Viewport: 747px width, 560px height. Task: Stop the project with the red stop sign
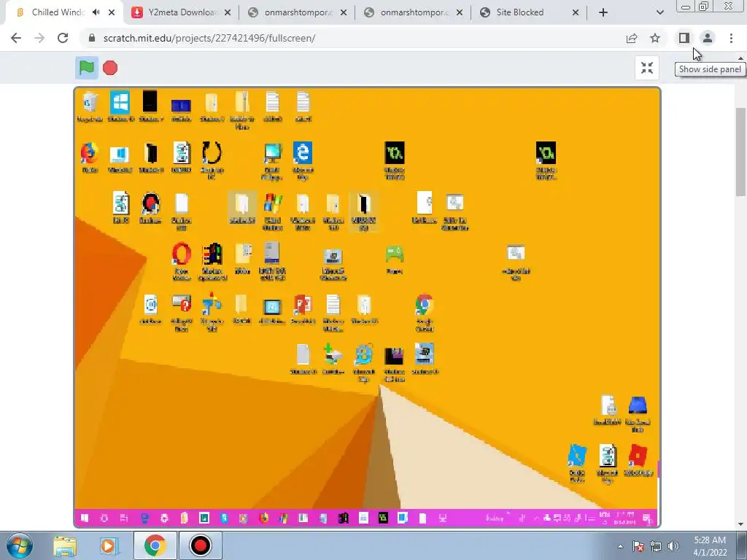point(110,68)
